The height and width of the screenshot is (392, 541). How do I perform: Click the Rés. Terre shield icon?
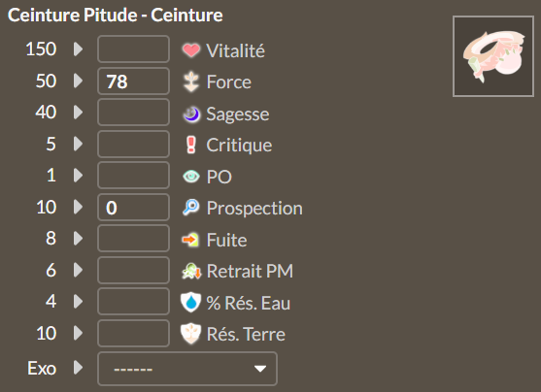point(190,334)
